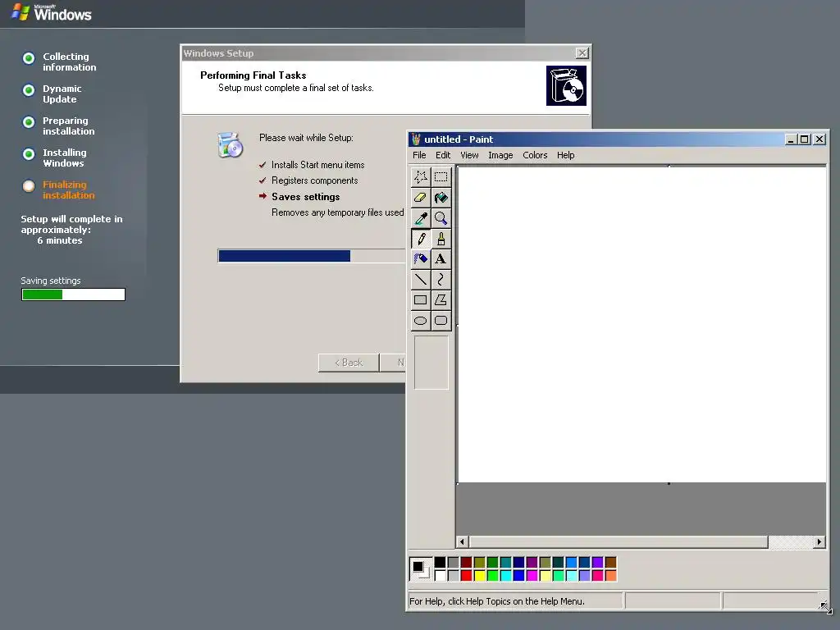Click the white drawing canvas in Paint

641,325
